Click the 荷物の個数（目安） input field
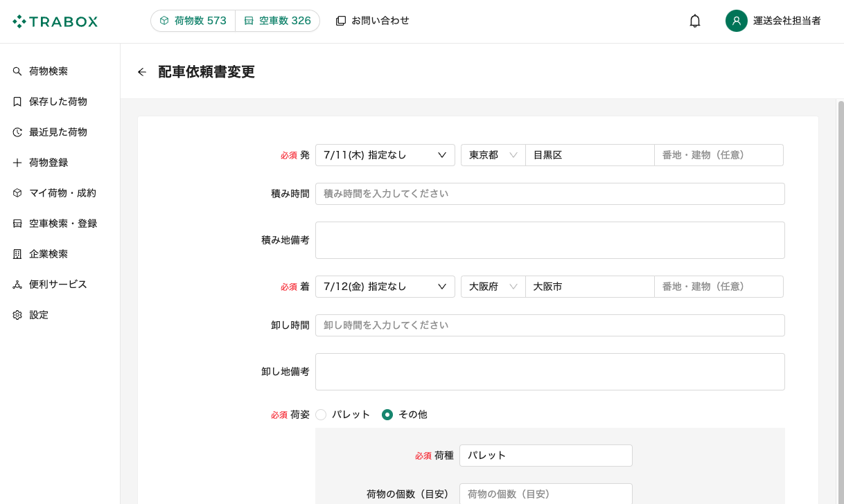Screen dimensions: 844x504 [546, 494]
